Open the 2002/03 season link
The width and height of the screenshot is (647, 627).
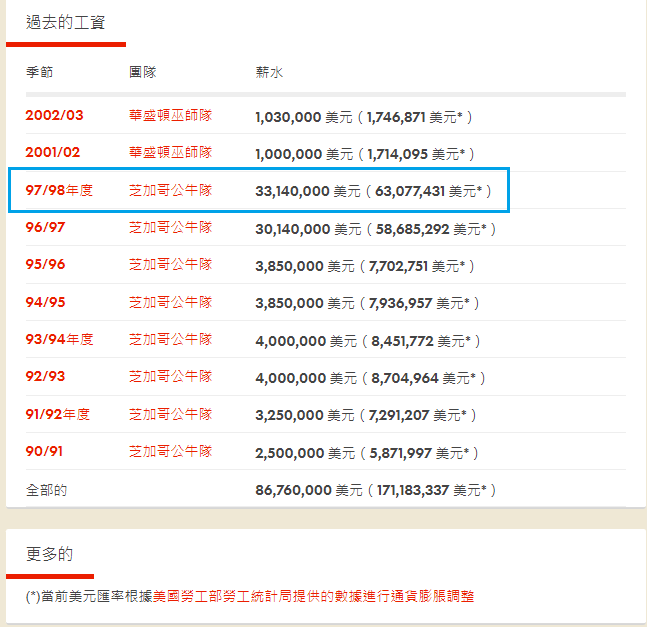[x=55, y=116]
